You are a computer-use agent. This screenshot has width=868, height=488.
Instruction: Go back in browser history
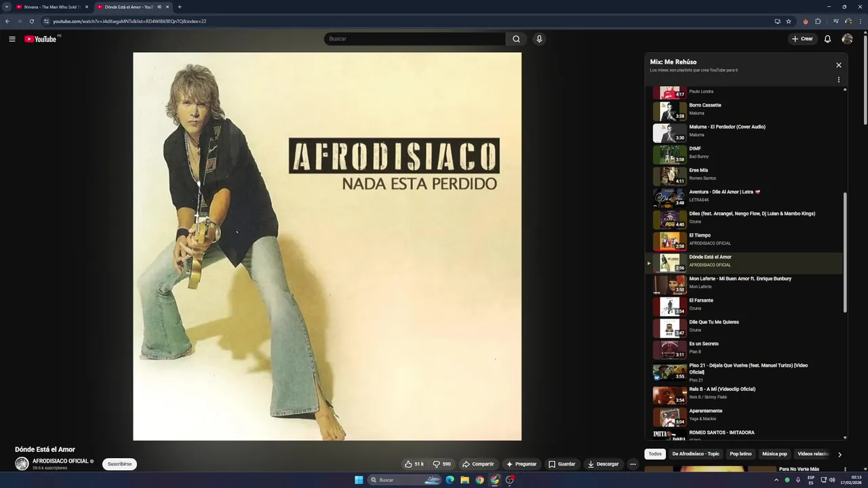tap(7, 21)
